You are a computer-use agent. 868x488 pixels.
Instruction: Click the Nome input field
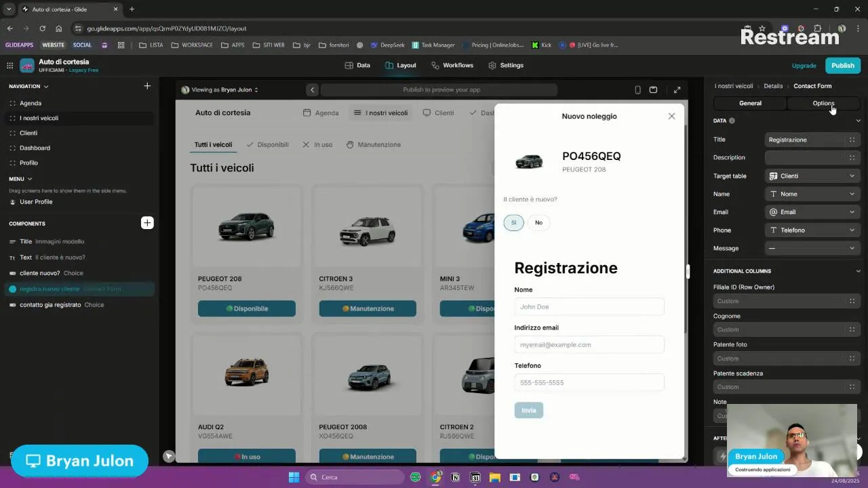point(589,307)
